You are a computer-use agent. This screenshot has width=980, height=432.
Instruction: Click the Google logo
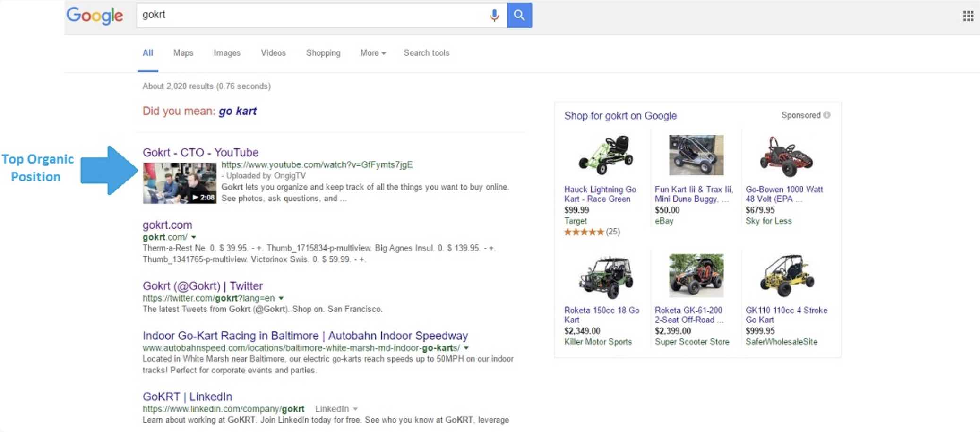(x=95, y=16)
